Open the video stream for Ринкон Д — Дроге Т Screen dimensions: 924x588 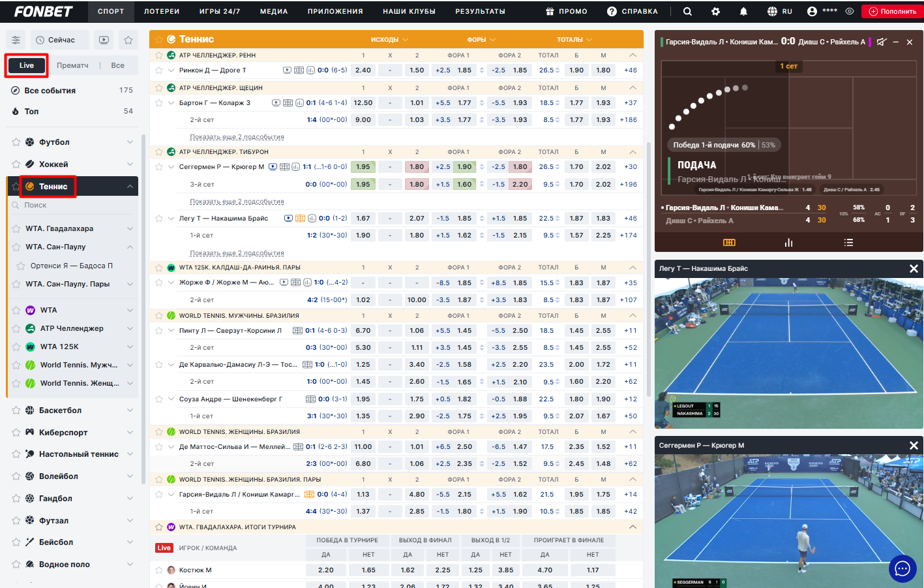point(287,70)
